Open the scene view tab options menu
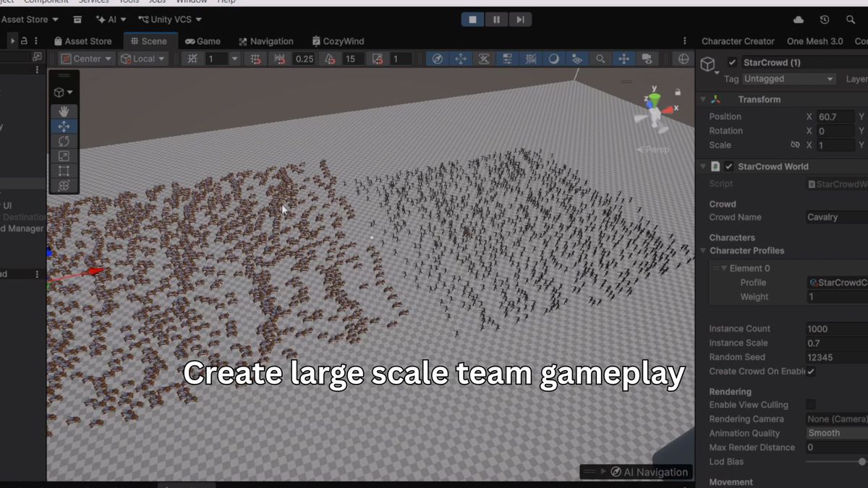This screenshot has height=488, width=868. 685,41
